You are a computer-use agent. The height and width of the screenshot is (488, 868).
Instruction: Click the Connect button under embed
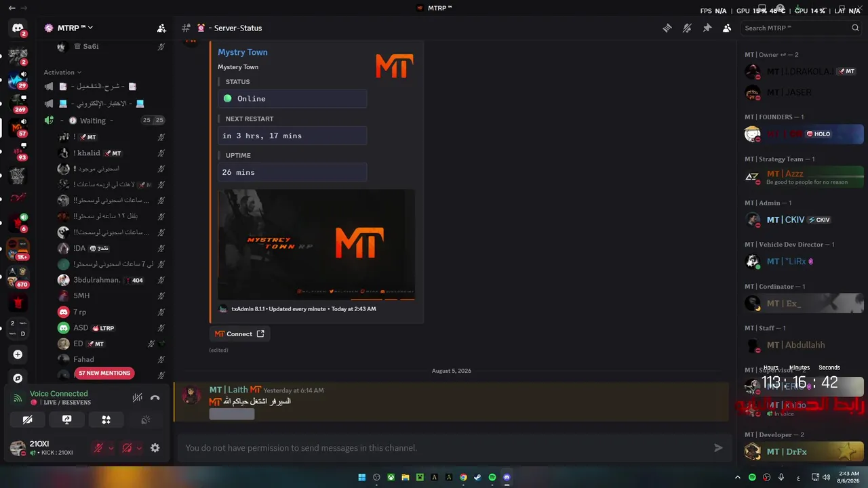click(x=239, y=333)
